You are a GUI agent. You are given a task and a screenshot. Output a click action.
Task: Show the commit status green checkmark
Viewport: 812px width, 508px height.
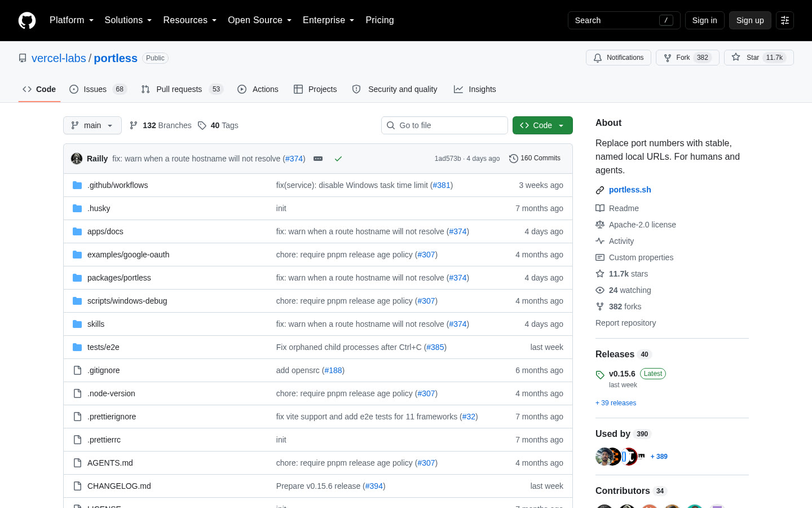pyautogui.click(x=338, y=159)
